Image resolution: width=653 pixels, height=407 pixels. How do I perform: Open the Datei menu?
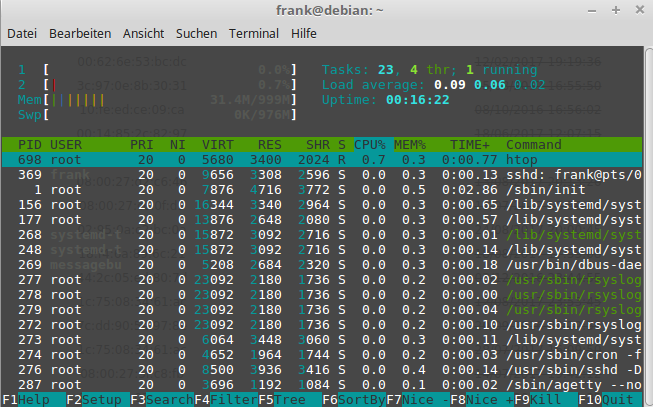(x=22, y=33)
